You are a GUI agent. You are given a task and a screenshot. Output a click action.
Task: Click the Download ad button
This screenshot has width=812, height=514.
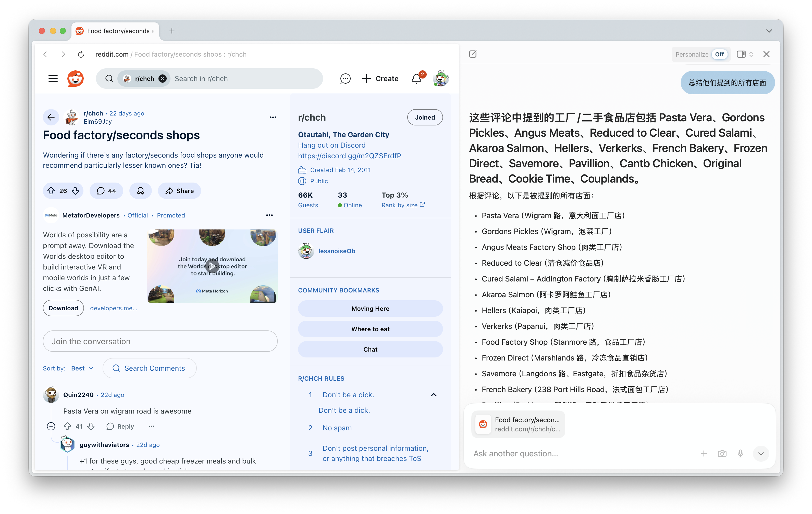point(63,308)
